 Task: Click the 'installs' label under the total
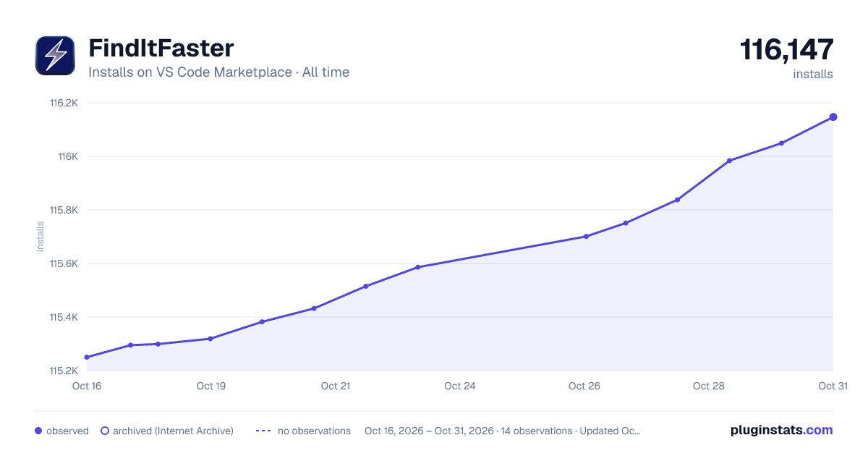click(x=813, y=74)
